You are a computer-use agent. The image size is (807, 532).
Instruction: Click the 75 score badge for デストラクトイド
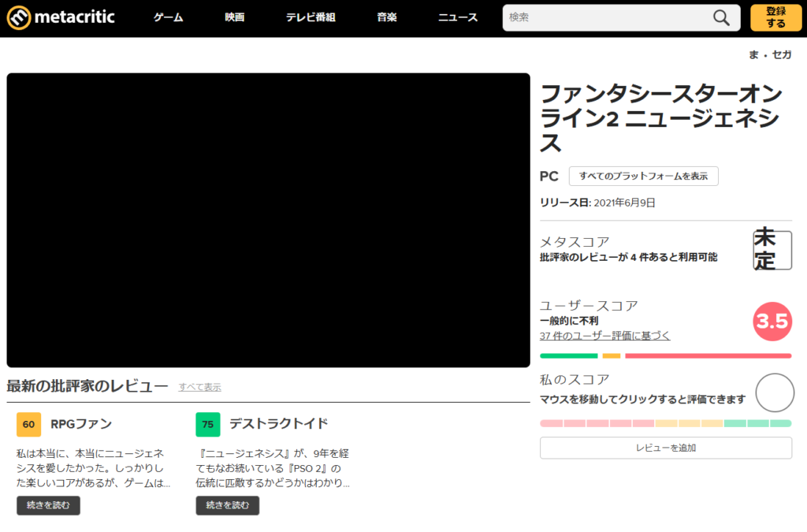click(208, 425)
